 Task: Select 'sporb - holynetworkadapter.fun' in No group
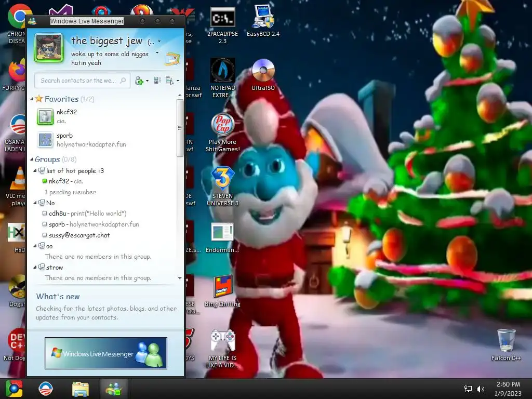click(x=90, y=224)
